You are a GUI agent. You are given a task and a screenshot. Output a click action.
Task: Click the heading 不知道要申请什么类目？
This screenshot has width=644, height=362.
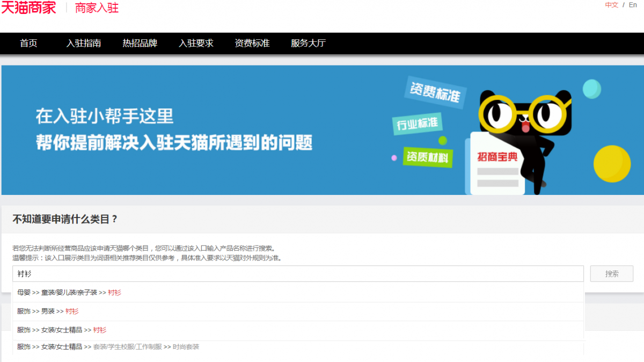(65, 219)
